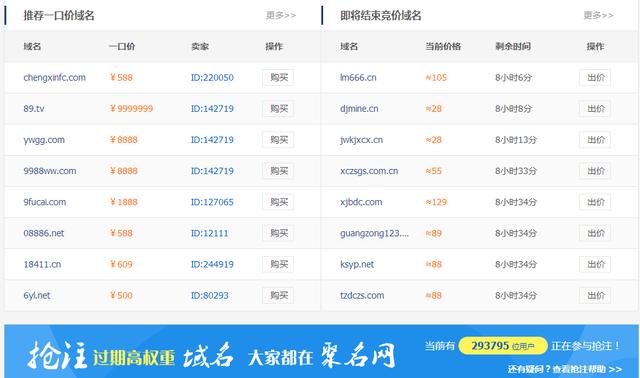Open more ending-auction domains via 更多>> link

point(598,16)
